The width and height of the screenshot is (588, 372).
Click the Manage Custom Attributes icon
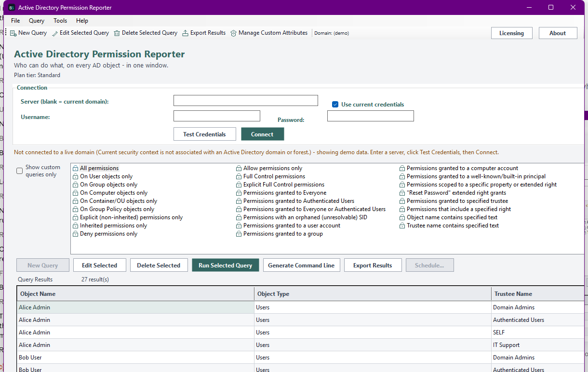[234, 33]
